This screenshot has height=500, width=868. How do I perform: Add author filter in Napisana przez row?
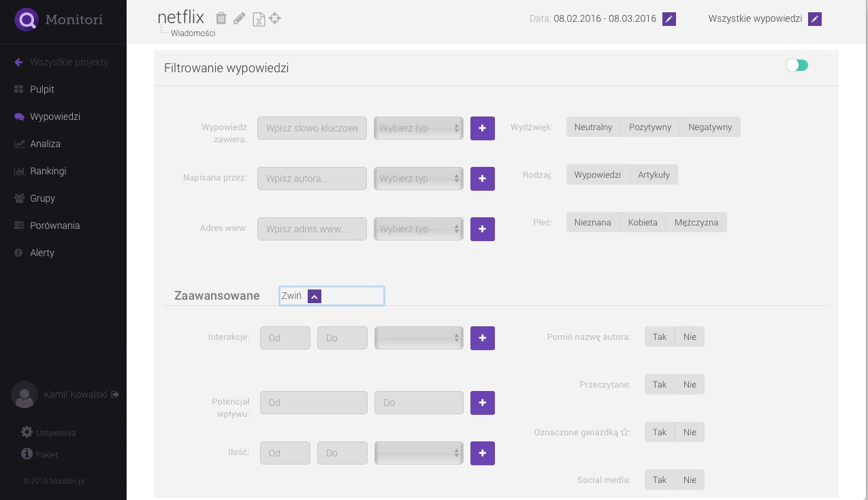(x=483, y=178)
